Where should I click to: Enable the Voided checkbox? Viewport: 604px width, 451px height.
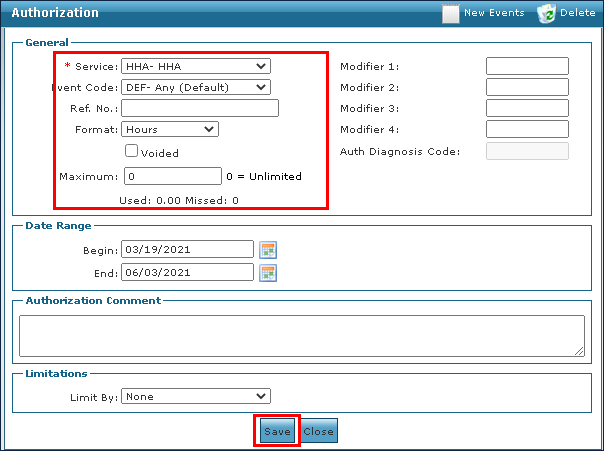(x=131, y=151)
